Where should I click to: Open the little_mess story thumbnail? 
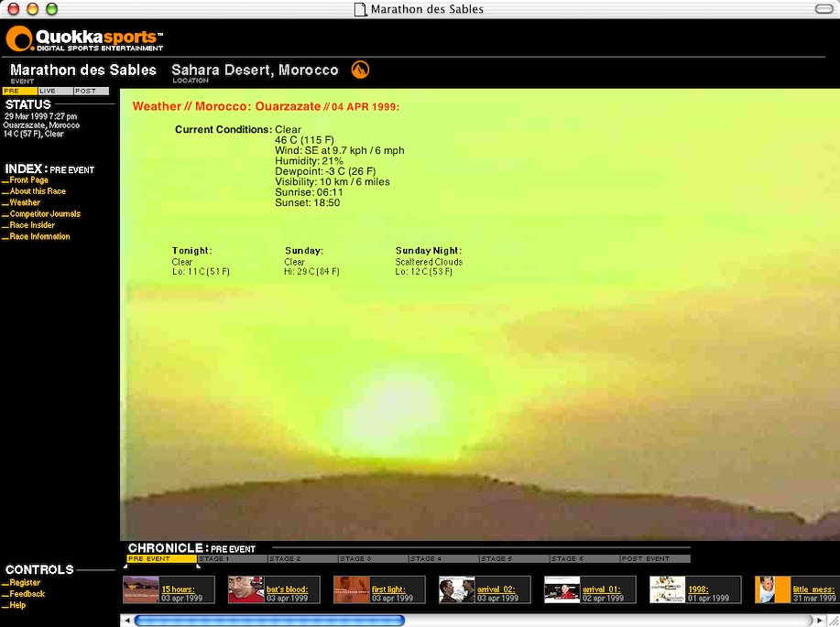(x=773, y=589)
